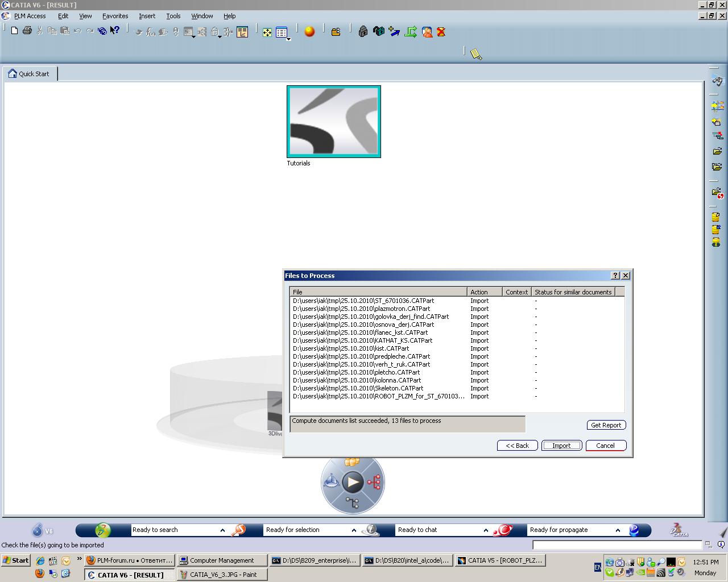Expand the Ready to chat dropdown
This screenshot has width=728, height=582.
tap(486, 530)
